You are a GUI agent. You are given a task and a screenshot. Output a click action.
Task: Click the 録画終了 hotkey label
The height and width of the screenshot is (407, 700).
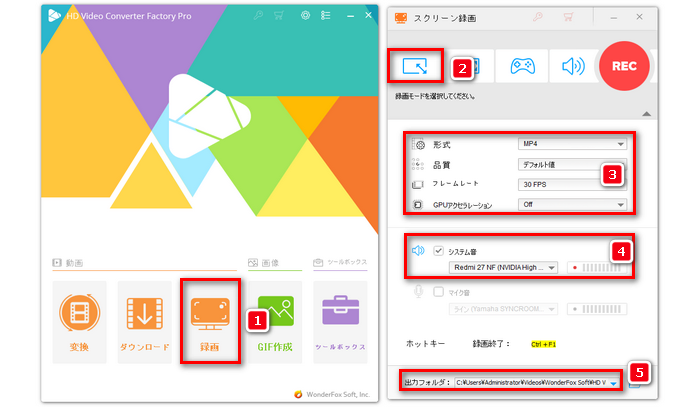coord(491,344)
